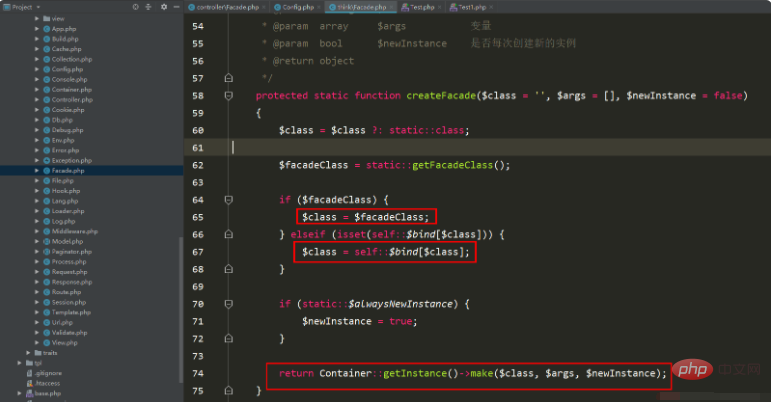Select File.php in the project tree
This screenshot has width=771, height=402.
[62, 181]
